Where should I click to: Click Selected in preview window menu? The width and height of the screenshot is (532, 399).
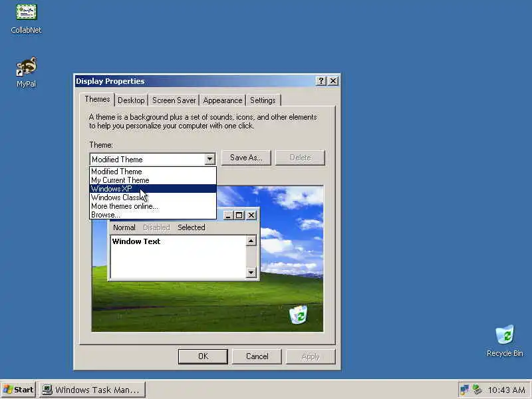[192, 227]
